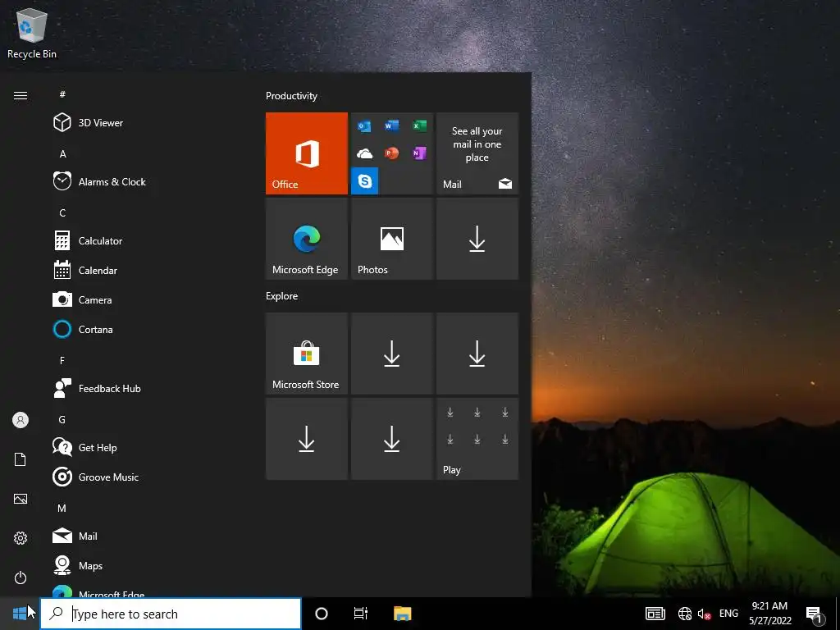The height and width of the screenshot is (630, 840).
Task: Open the Mail live tile
Action: pyautogui.click(x=477, y=153)
